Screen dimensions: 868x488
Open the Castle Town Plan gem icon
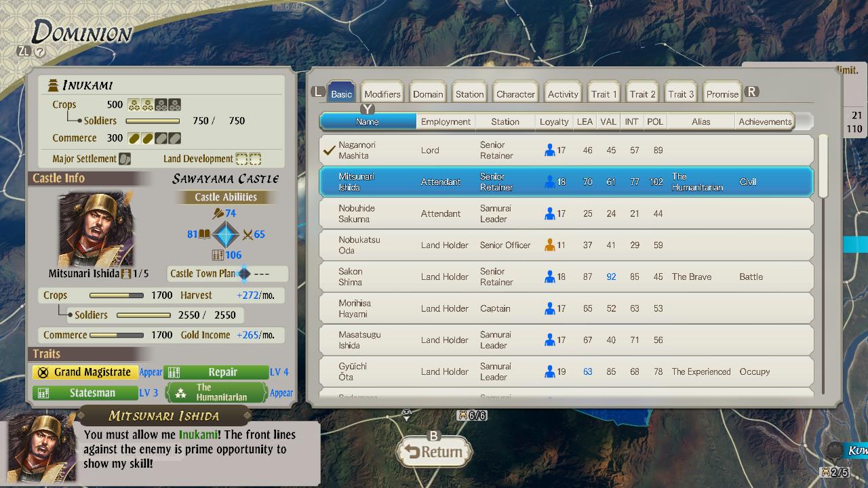[245, 273]
